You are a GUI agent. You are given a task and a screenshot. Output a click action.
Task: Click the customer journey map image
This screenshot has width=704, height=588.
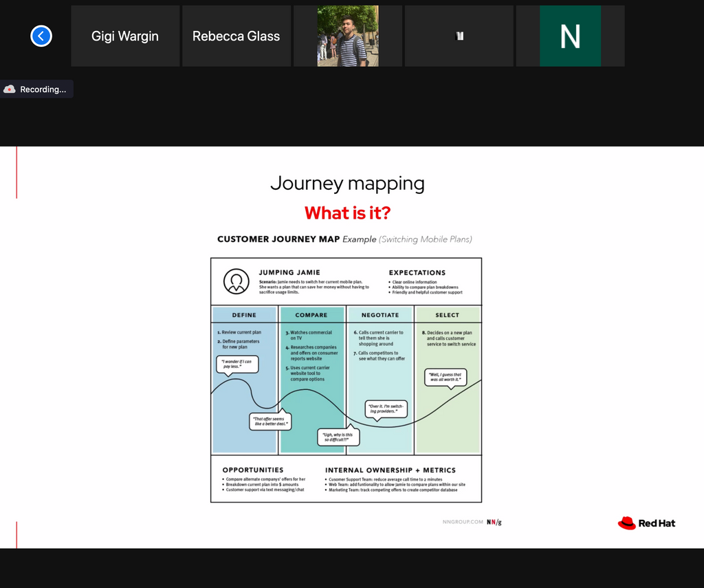[x=346, y=378]
